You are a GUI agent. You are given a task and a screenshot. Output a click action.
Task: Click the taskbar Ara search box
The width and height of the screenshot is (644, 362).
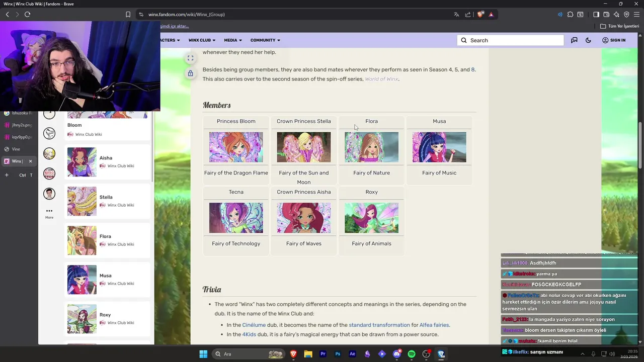[249, 354]
